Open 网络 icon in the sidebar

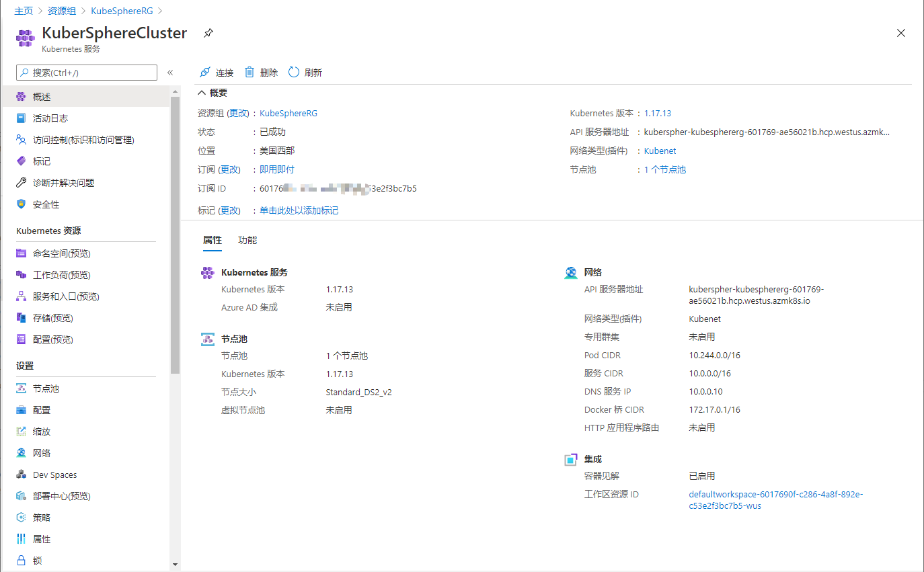click(22, 453)
